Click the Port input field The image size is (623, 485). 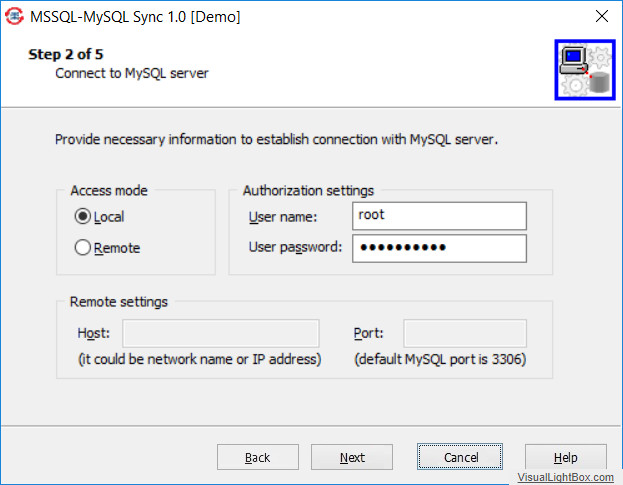(465, 333)
